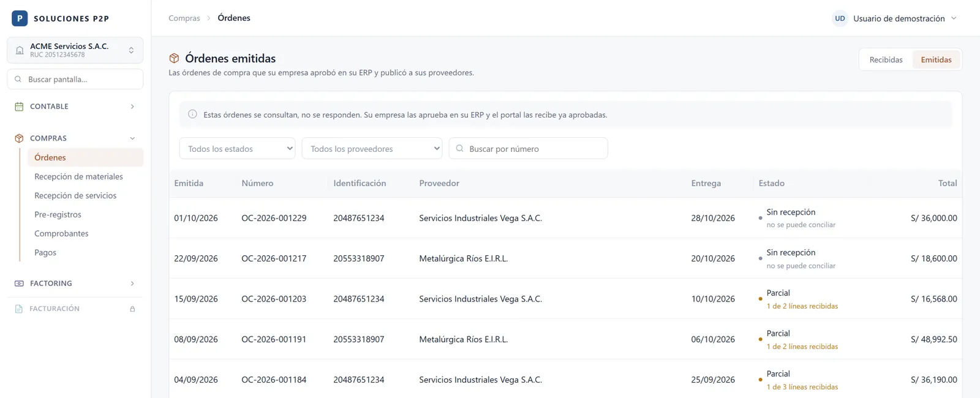980x398 pixels.
Task: Focus the Buscar por número field
Action: (x=528, y=148)
